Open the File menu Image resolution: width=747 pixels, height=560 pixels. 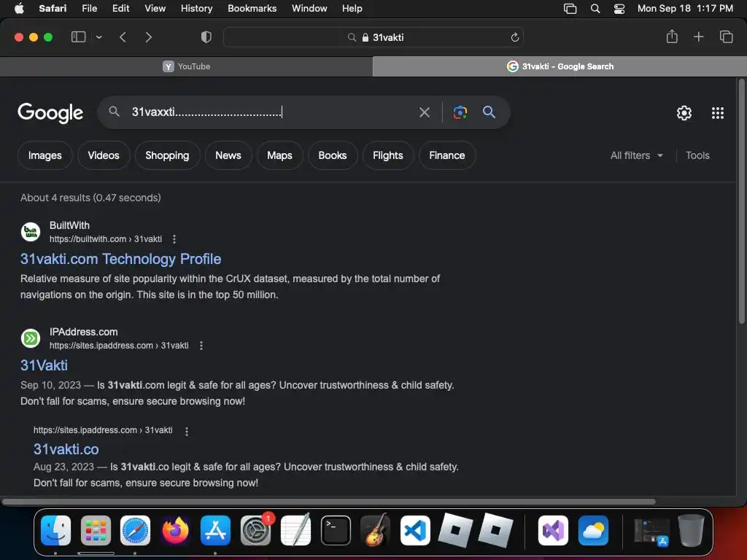(x=89, y=8)
